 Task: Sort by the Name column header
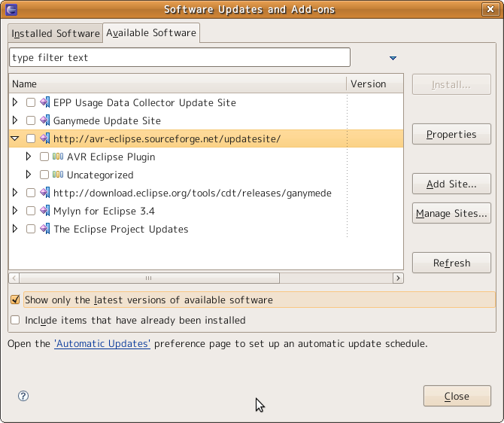(x=178, y=84)
